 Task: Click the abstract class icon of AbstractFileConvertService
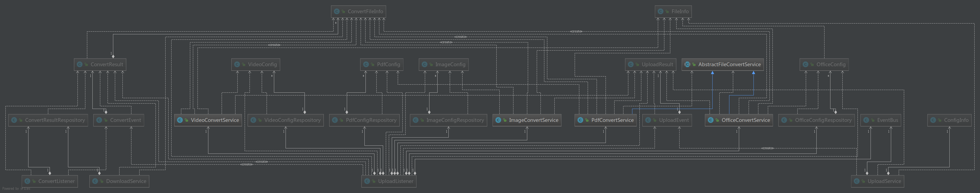[687, 64]
